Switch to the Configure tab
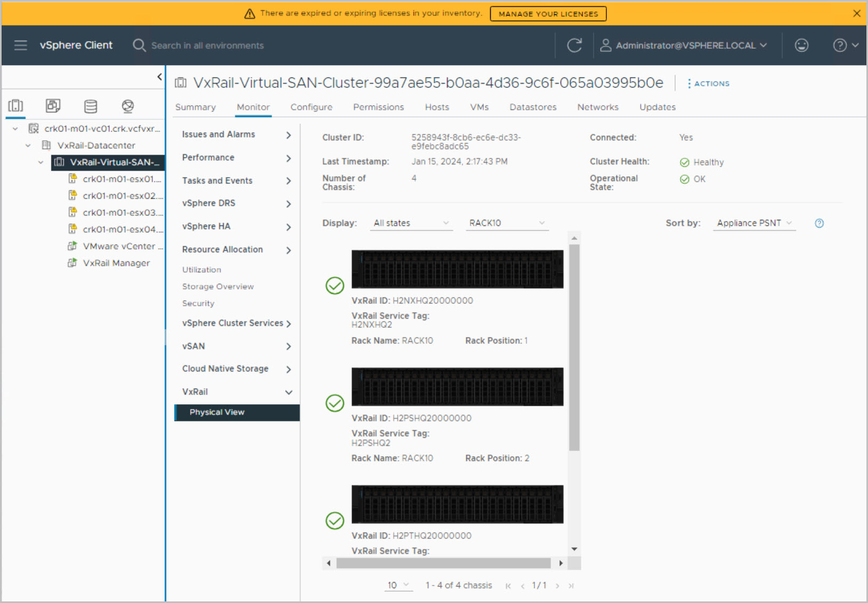 point(311,107)
